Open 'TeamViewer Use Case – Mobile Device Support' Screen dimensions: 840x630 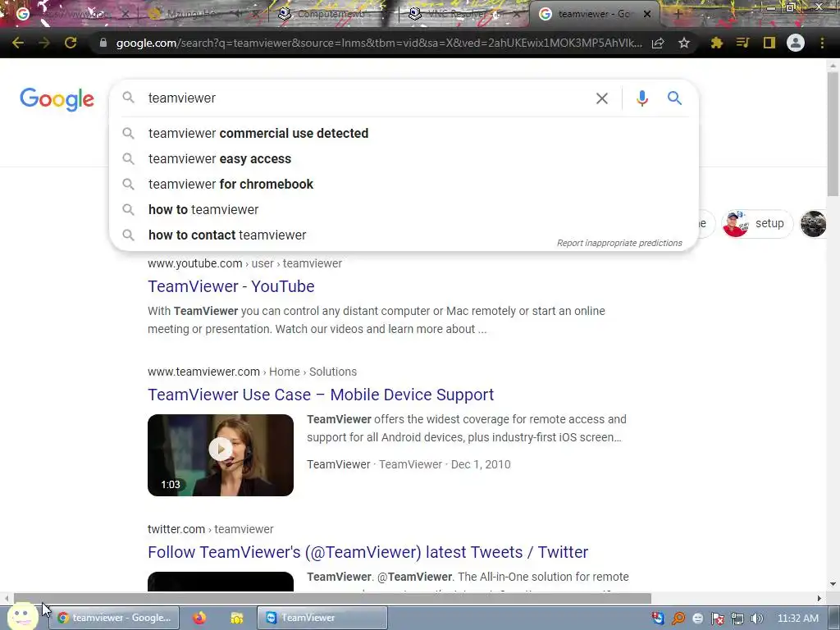click(321, 395)
